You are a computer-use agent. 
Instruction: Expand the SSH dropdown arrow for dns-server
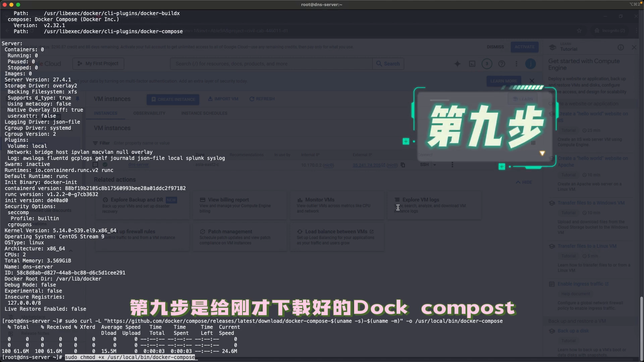click(435, 165)
